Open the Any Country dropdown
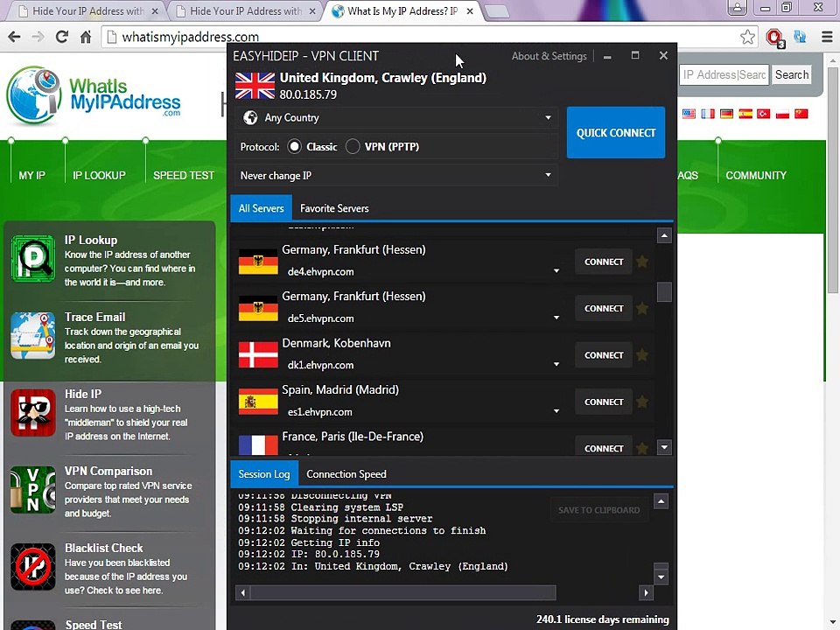840x630 pixels. coord(395,117)
